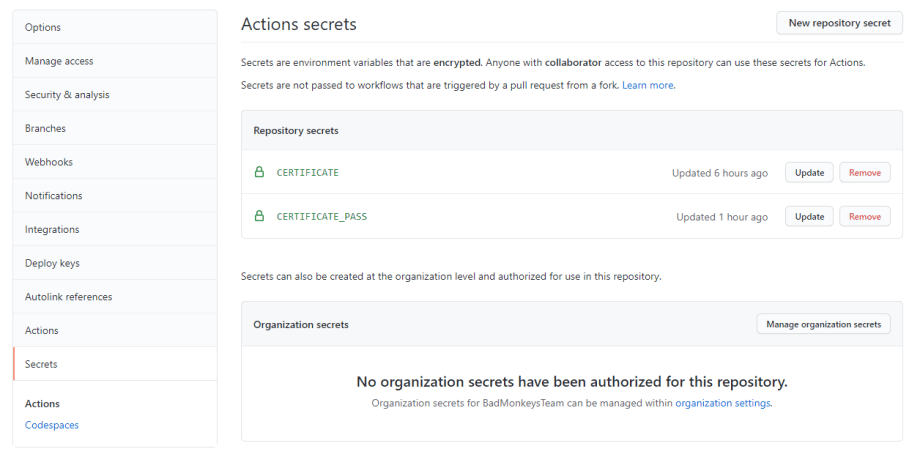920x457 pixels.
Task: Select Integrations from sidebar
Action: click(52, 229)
